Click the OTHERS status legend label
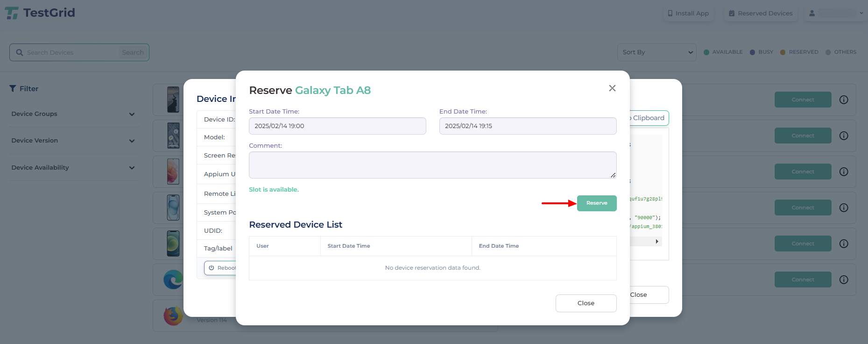This screenshot has width=868, height=344. coord(845,52)
